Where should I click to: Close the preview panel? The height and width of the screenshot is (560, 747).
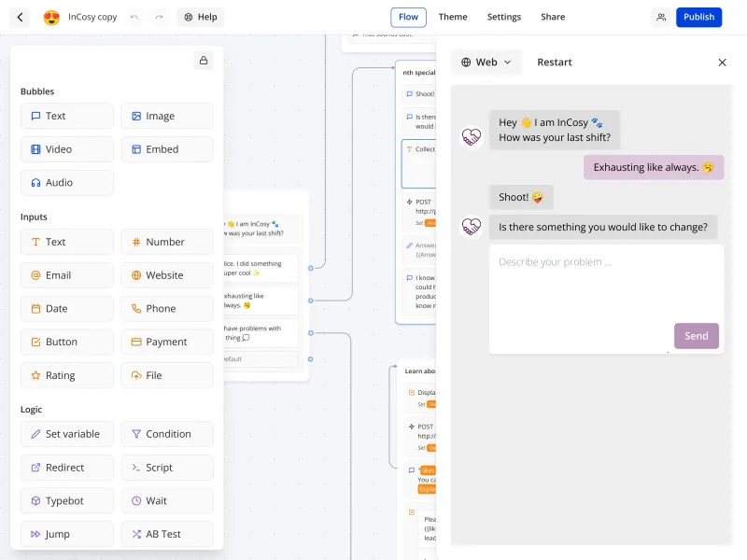(x=722, y=63)
